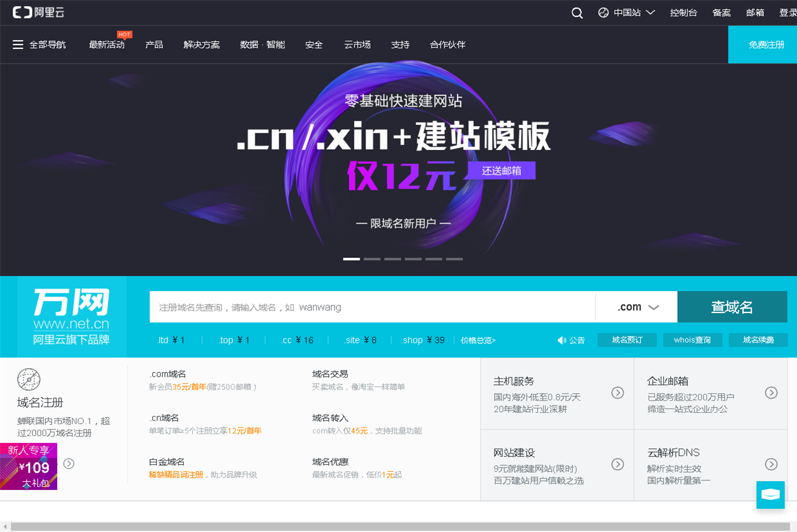Open the .com域名 link
Image resolution: width=797 pixels, height=532 pixels.
tap(168, 374)
